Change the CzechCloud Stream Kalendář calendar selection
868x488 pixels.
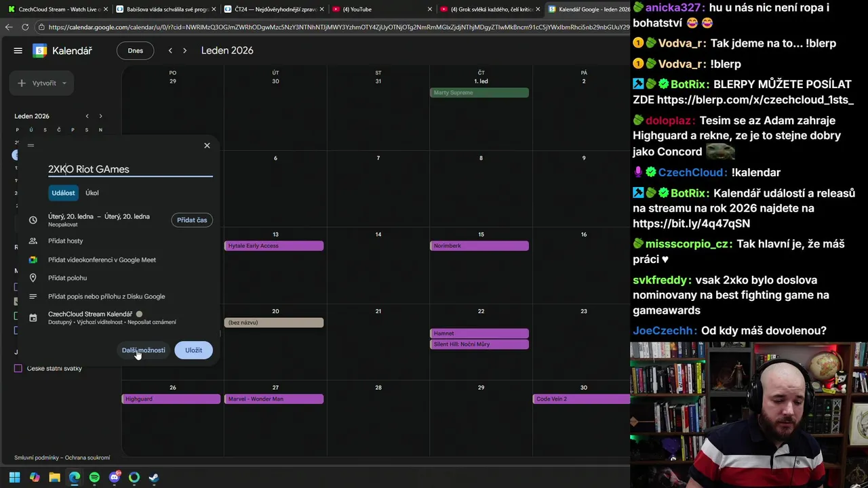tap(90, 314)
